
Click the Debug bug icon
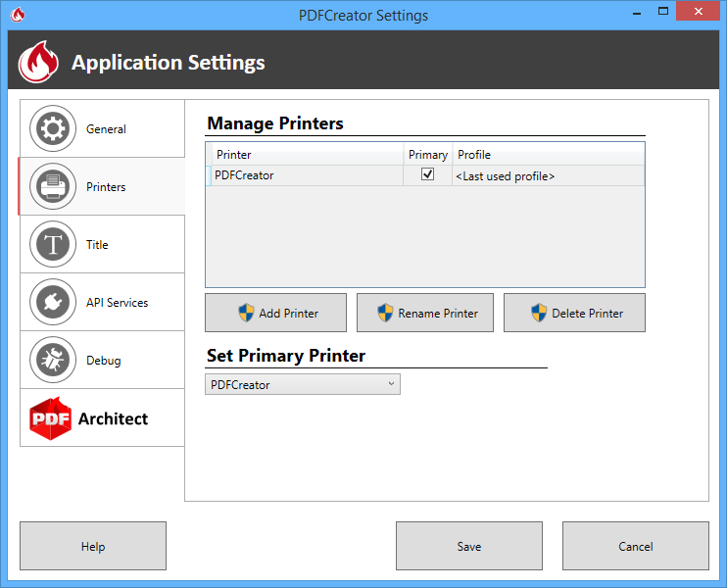point(53,361)
